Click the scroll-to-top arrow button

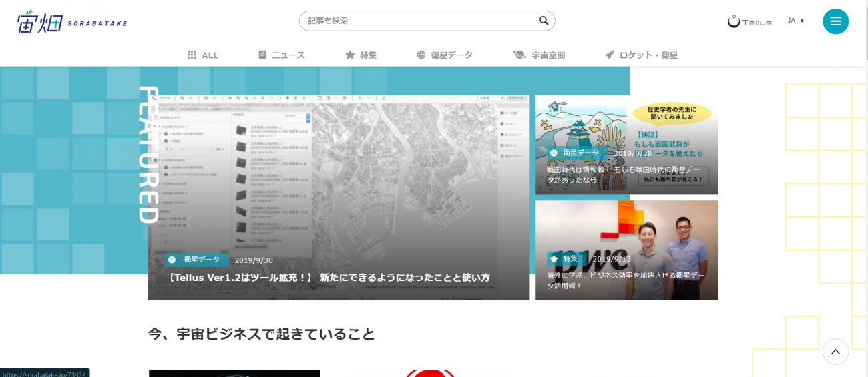click(x=835, y=352)
